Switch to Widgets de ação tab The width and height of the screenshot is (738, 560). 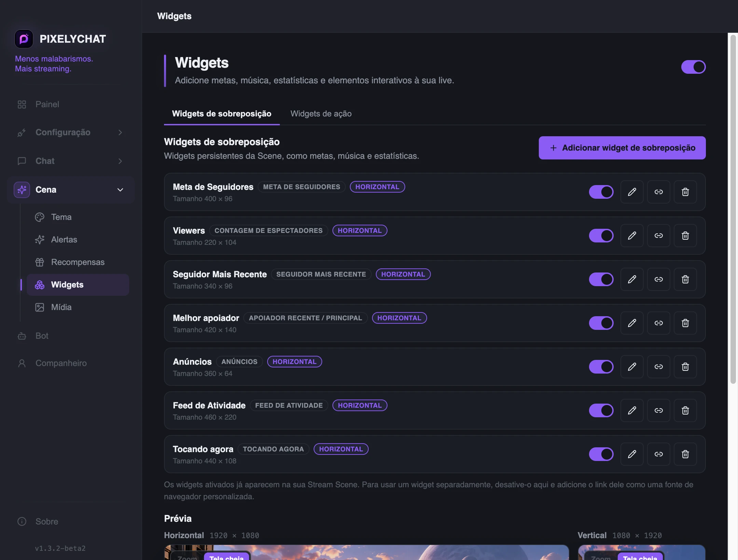(321, 114)
